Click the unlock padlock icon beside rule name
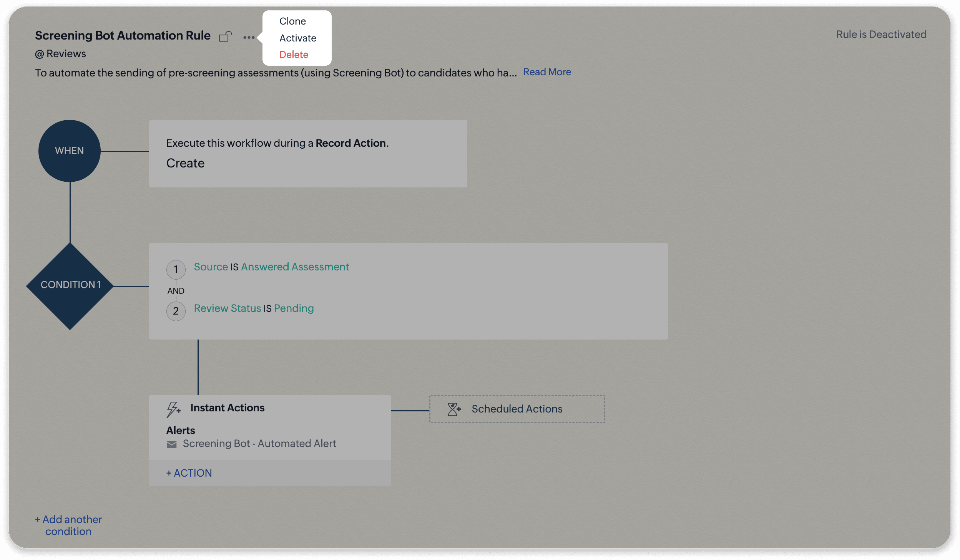 226,37
